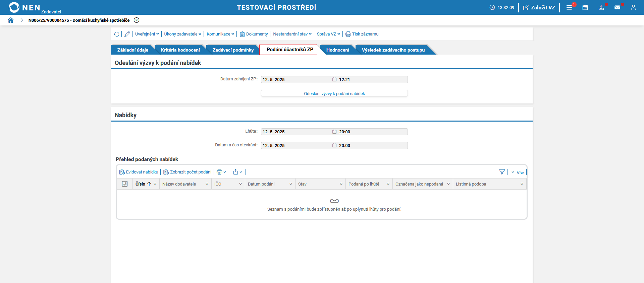The image size is (644, 283).
Task: Expand Nestandardní stav menu
Action: (292, 34)
